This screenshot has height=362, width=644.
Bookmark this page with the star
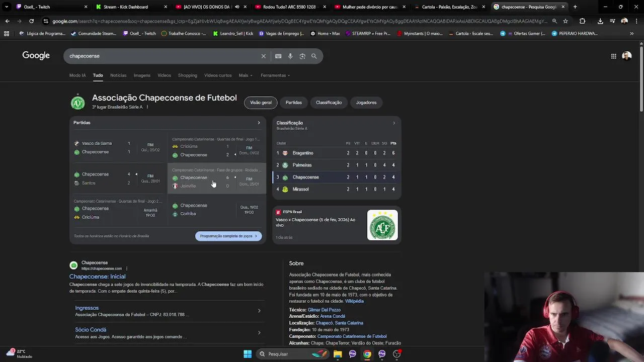coord(566,21)
